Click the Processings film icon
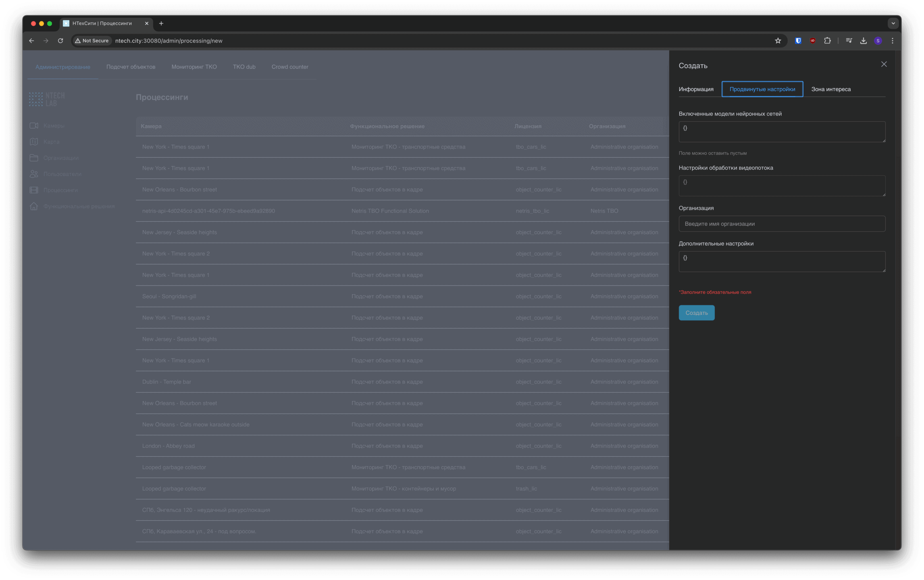924x580 pixels. coord(34,190)
